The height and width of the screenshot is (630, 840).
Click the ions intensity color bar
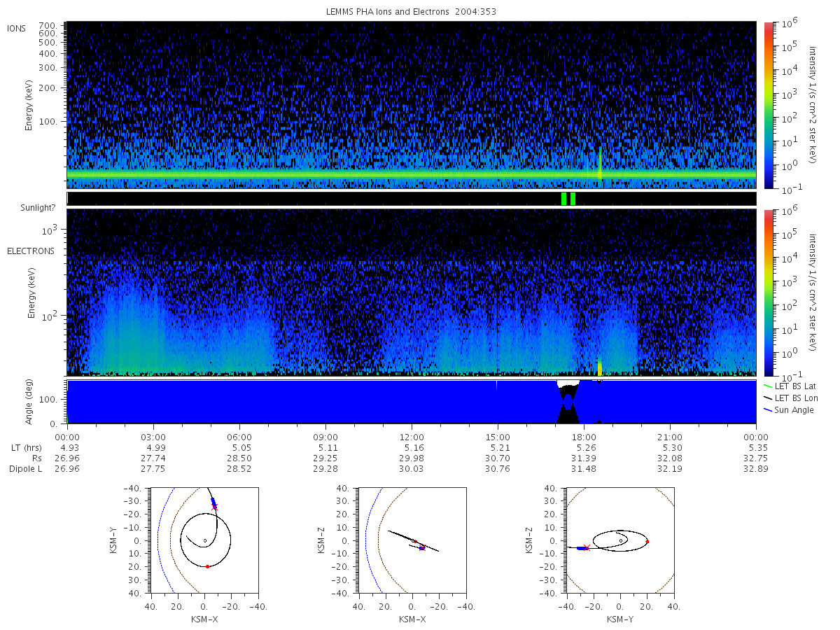(x=768, y=105)
